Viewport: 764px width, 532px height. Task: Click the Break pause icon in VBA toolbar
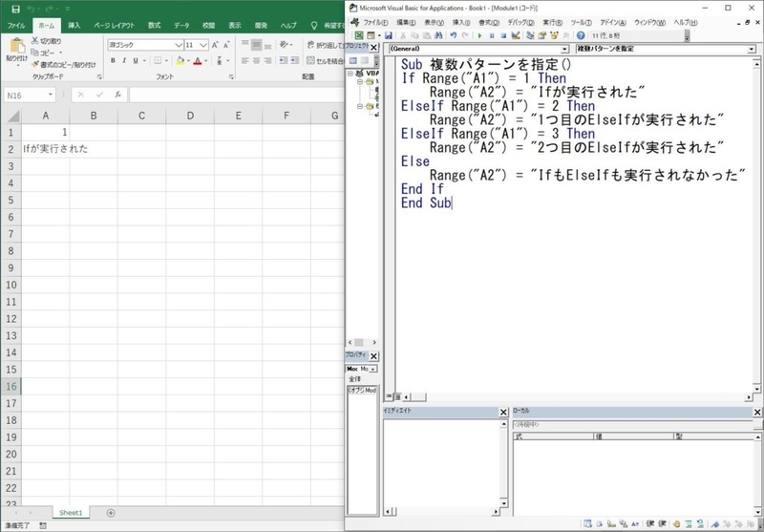[x=492, y=35]
